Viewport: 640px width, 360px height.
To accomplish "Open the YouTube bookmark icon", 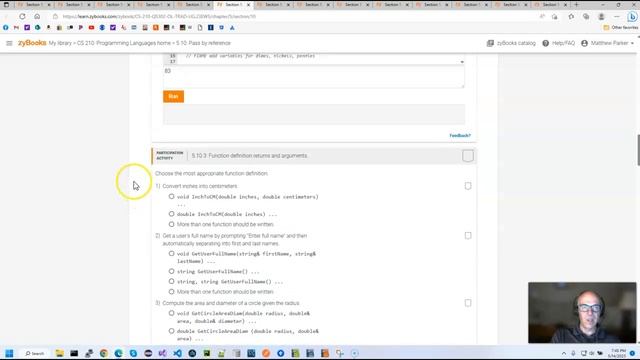I will tap(91, 28).
